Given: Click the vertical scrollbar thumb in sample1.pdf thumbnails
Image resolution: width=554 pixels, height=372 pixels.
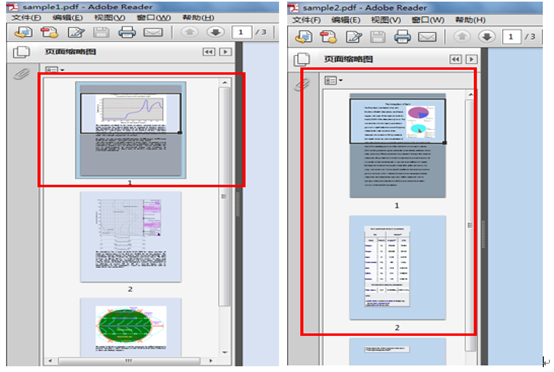Looking at the screenshot, I should 224,196.
